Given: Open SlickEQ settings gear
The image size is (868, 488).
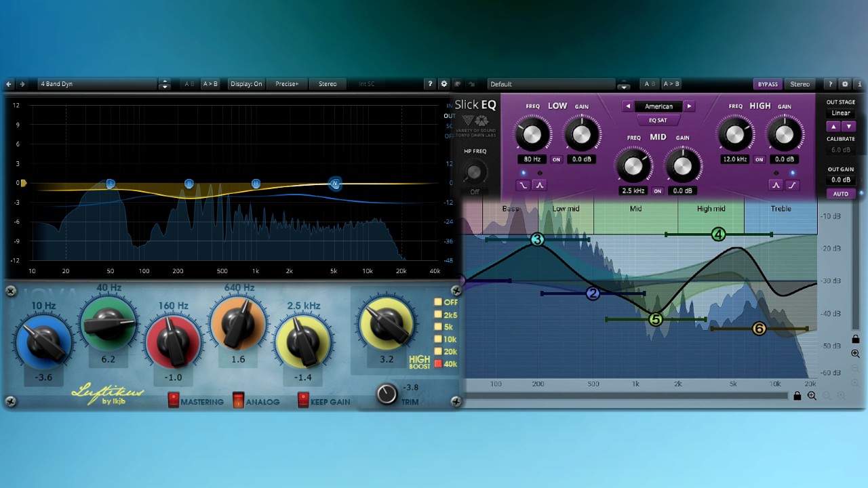Looking at the screenshot, I should tap(845, 84).
